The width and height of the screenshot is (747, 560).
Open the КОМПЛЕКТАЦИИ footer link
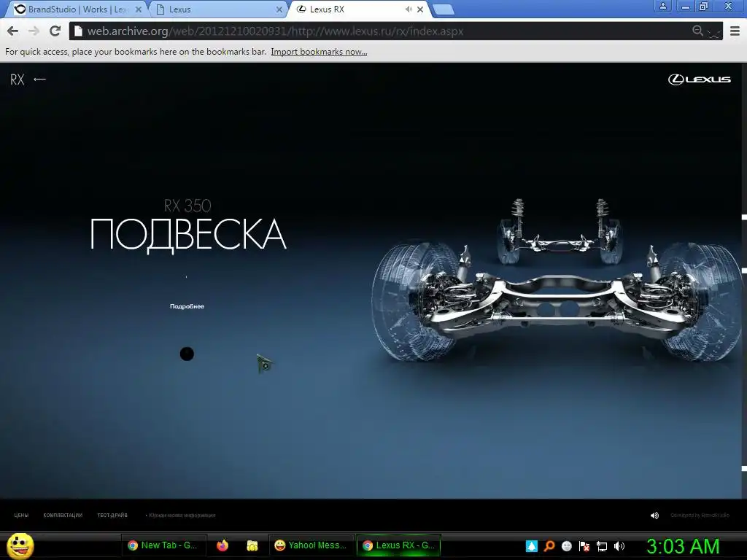63,516
